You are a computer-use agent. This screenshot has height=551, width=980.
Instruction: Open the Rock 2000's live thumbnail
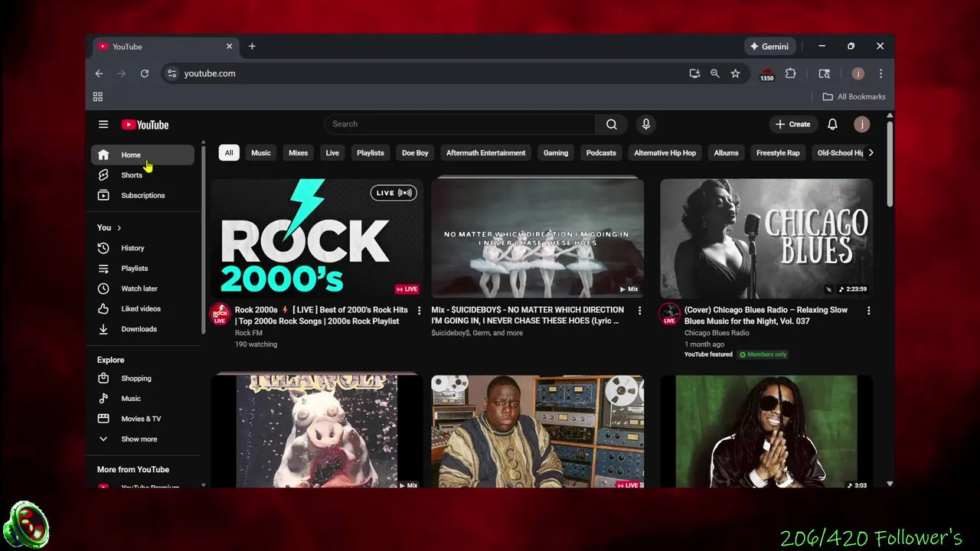[x=317, y=238]
